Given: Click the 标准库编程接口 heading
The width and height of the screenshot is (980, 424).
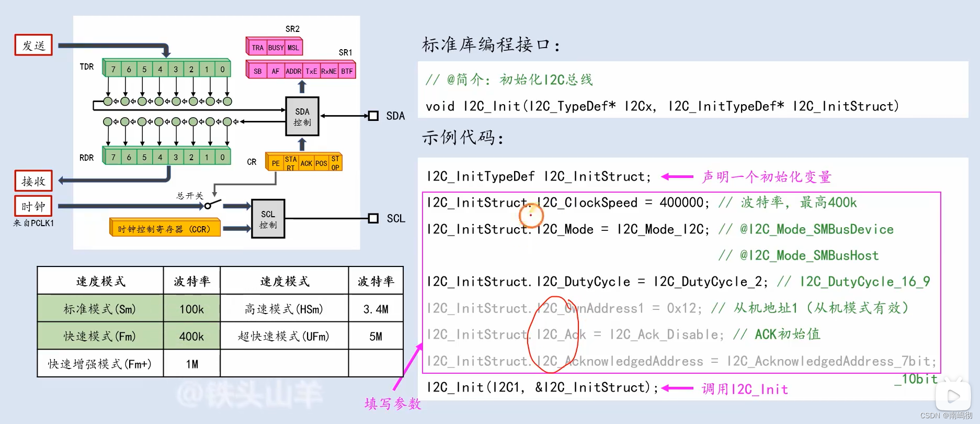Looking at the screenshot, I should 491,44.
